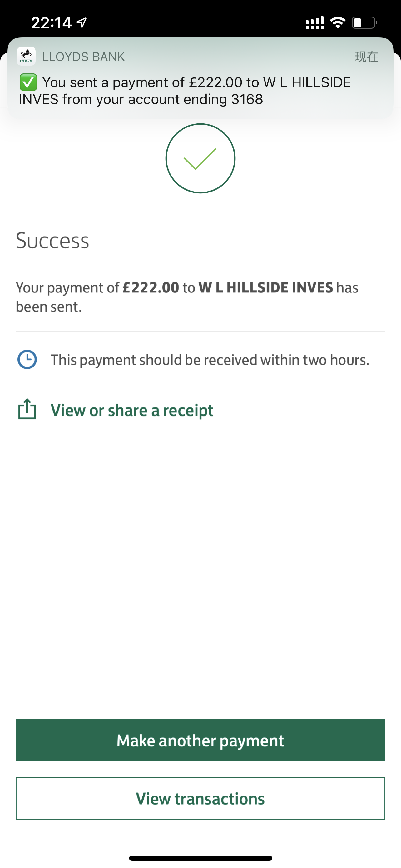Tap the green tick emoji in notification
Screen dimensions: 401x868
pos(28,82)
